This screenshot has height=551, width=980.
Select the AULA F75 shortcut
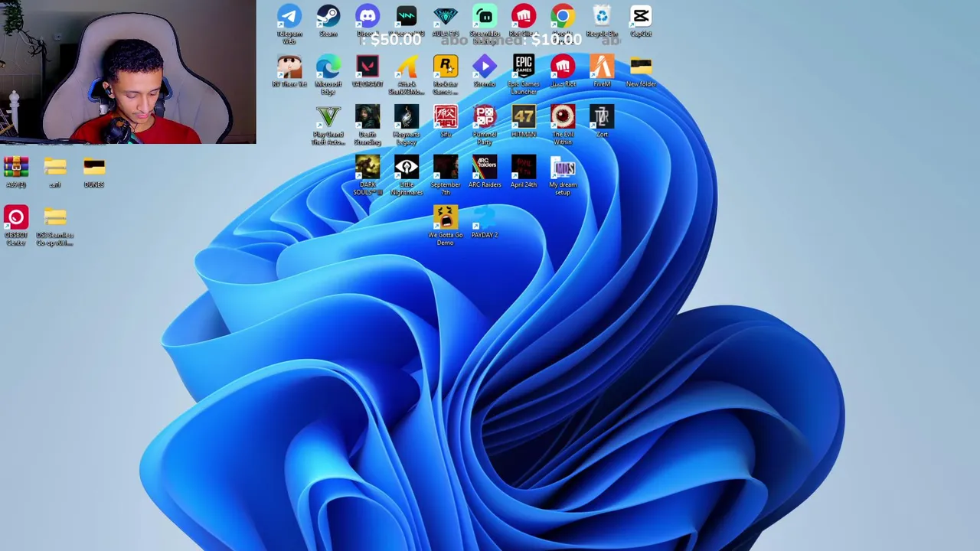446,21
